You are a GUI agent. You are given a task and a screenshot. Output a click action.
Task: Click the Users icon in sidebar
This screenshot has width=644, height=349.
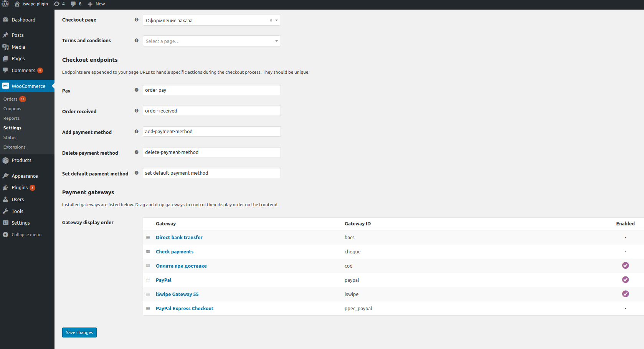(x=5, y=199)
